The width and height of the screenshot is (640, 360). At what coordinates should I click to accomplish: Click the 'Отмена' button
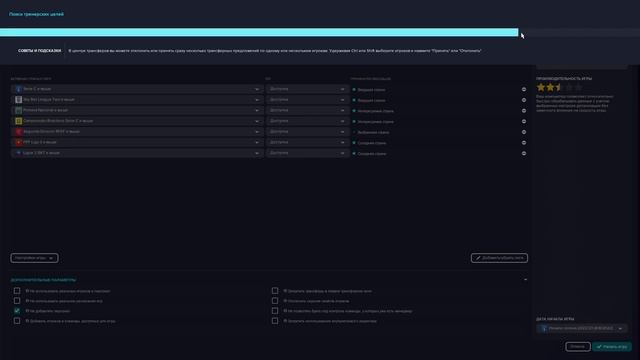click(578, 347)
